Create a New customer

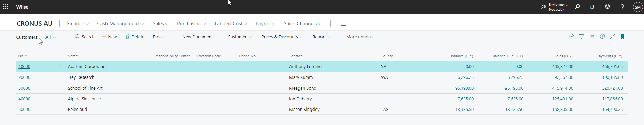click(109, 37)
